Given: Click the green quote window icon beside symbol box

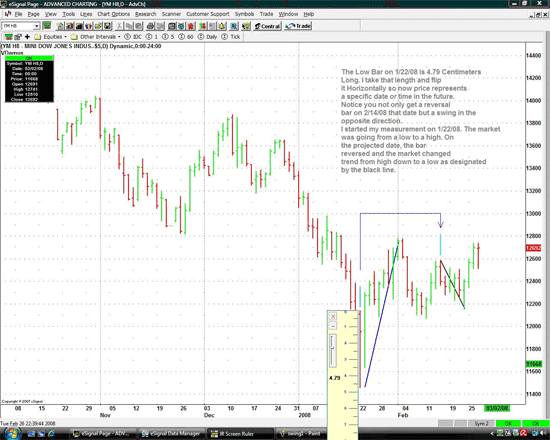Looking at the screenshot, I should pos(46,26).
